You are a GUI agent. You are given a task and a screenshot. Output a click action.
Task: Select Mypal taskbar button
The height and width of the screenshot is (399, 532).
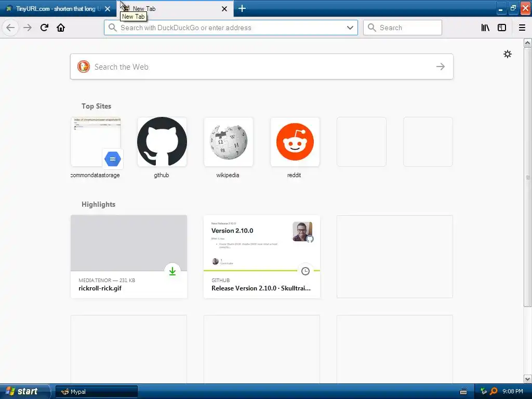coord(96,392)
